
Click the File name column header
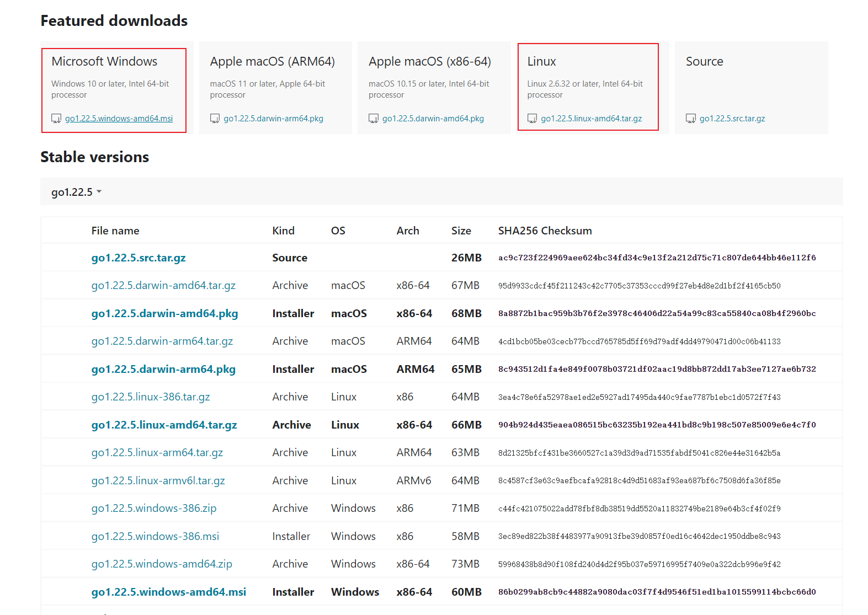[115, 231]
